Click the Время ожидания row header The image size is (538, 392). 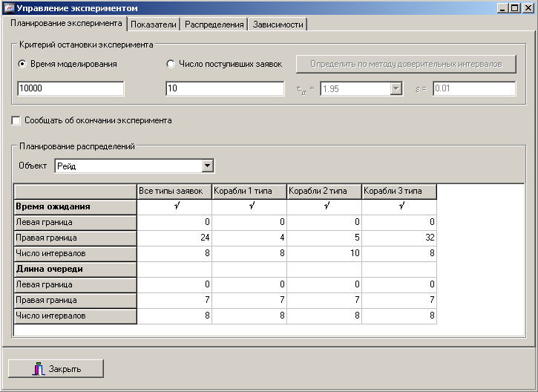[75, 207]
